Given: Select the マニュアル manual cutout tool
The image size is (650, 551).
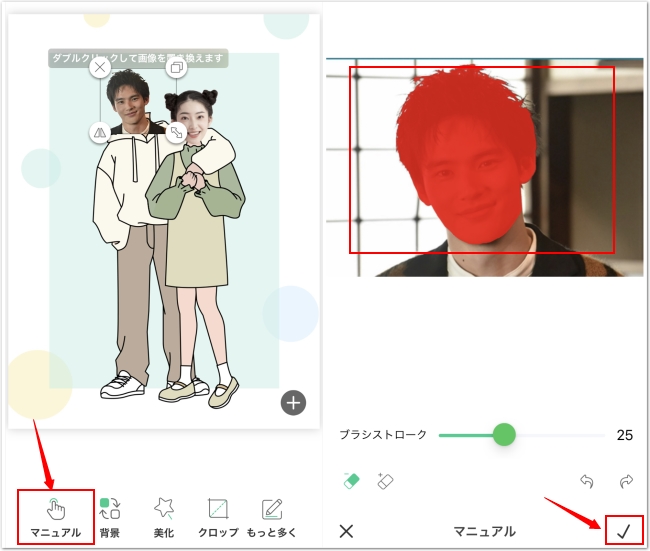Looking at the screenshot, I should click(56, 517).
